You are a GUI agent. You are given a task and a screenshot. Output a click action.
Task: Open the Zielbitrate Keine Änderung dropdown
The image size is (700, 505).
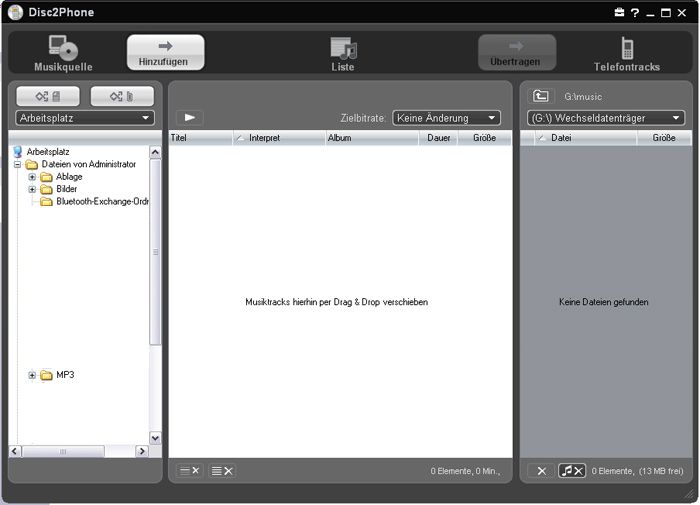tap(446, 118)
